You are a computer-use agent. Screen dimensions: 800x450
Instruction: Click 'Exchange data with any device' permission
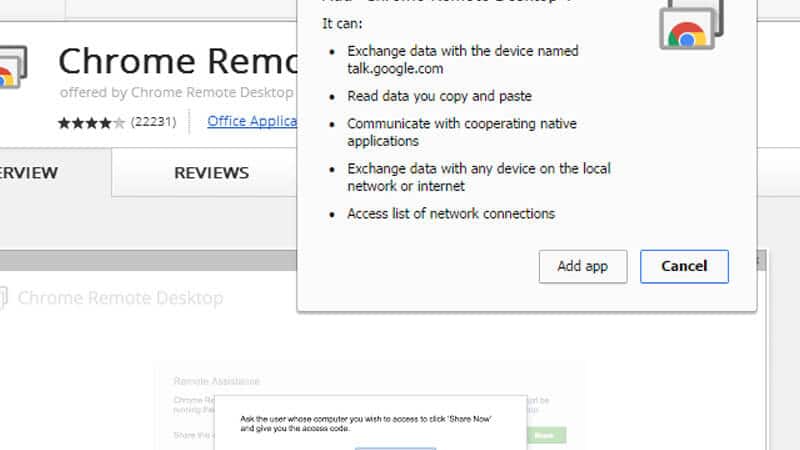click(479, 177)
